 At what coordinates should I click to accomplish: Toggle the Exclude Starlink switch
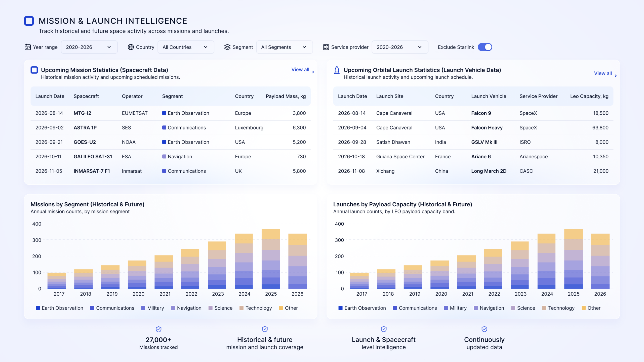(485, 47)
